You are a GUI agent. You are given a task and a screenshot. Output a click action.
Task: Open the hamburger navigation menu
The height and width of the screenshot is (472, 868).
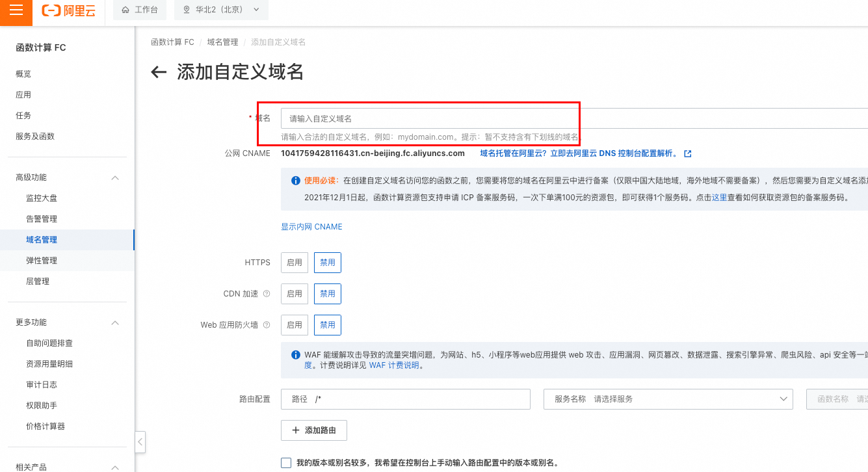[x=16, y=10]
